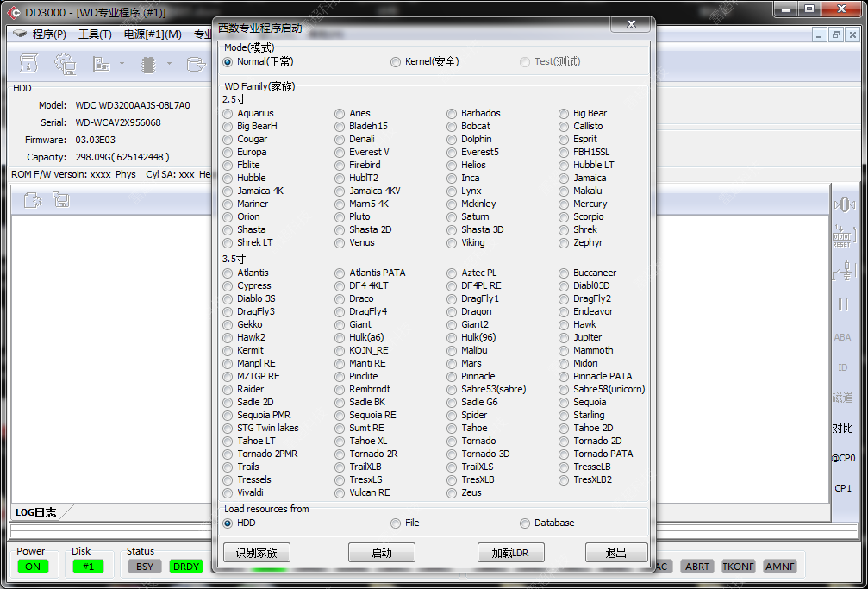Switch to the LOG日志 tab
This screenshot has width=868, height=589.
point(36,512)
